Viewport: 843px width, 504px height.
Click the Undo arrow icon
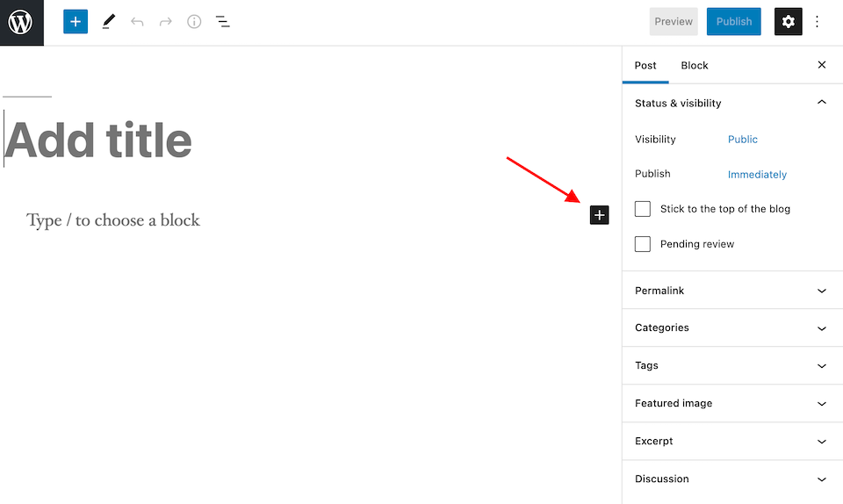pyautogui.click(x=137, y=22)
